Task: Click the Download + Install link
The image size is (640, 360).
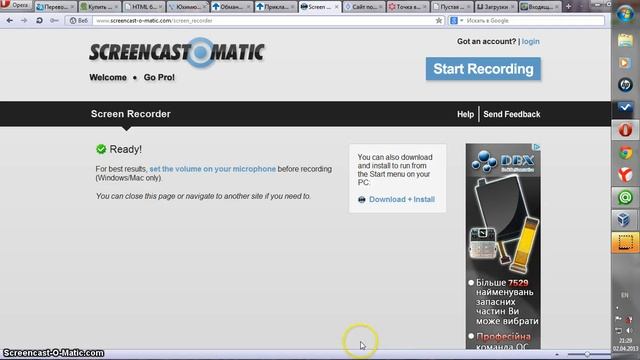Action: point(402,200)
